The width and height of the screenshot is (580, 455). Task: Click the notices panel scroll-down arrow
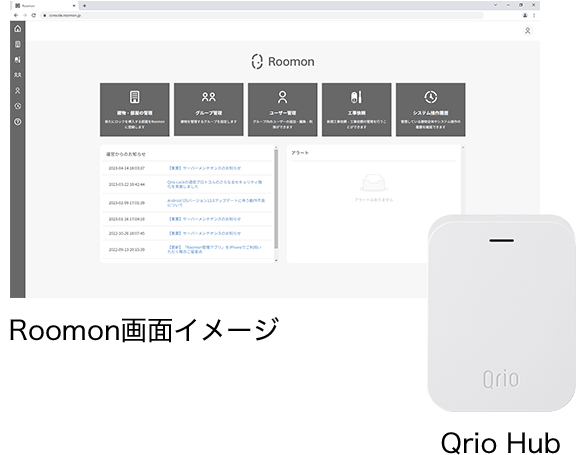(276, 260)
